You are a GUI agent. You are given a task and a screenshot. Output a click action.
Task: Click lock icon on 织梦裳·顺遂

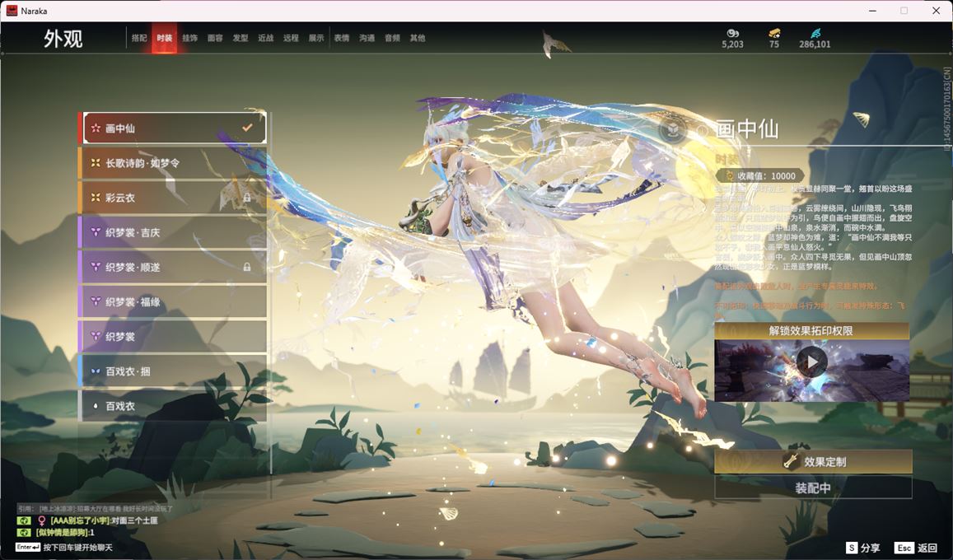(x=247, y=267)
